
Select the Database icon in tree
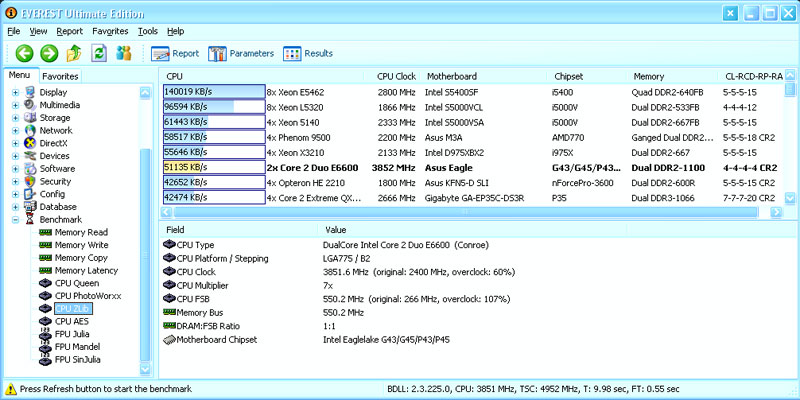pyautogui.click(x=30, y=207)
